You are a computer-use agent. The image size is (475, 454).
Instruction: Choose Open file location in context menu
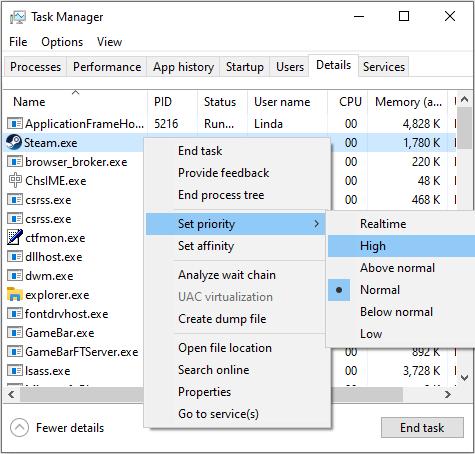pyautogui.click(x=225, y=348)
